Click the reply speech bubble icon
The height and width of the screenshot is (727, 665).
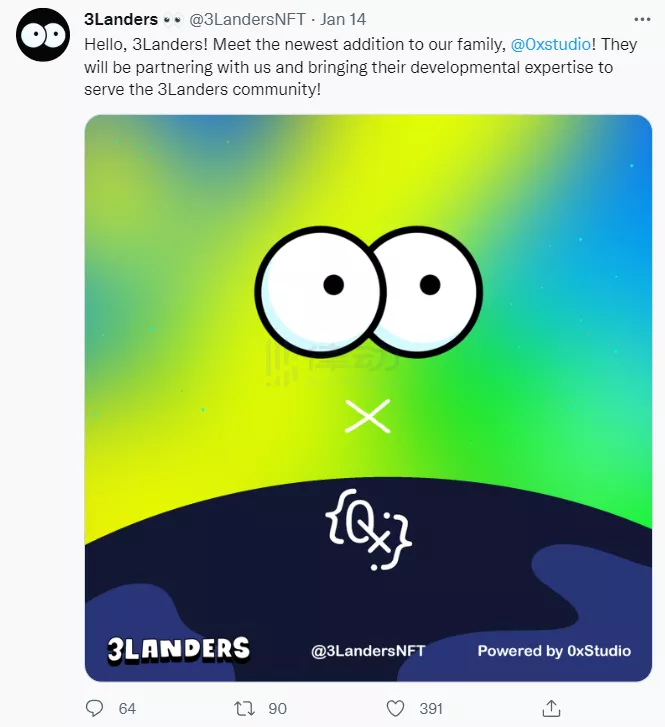click(95, 708)
